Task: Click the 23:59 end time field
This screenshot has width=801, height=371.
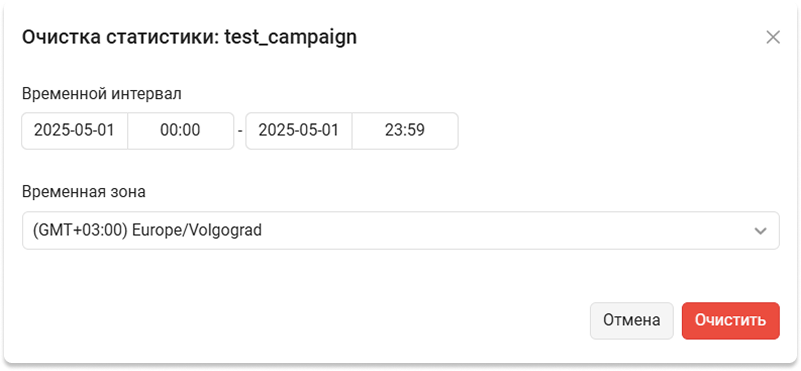Action: pyautogui.click(x=405, y=131)
